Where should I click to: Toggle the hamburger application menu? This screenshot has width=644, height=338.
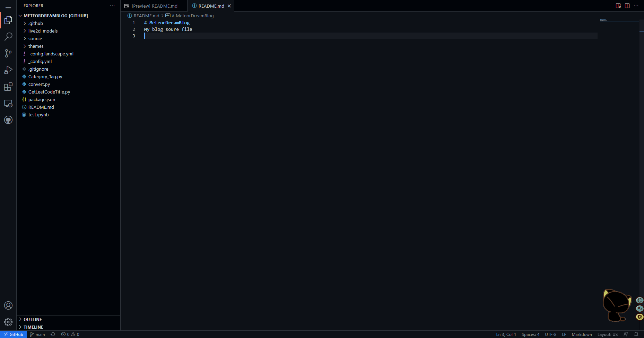(8, 7)
